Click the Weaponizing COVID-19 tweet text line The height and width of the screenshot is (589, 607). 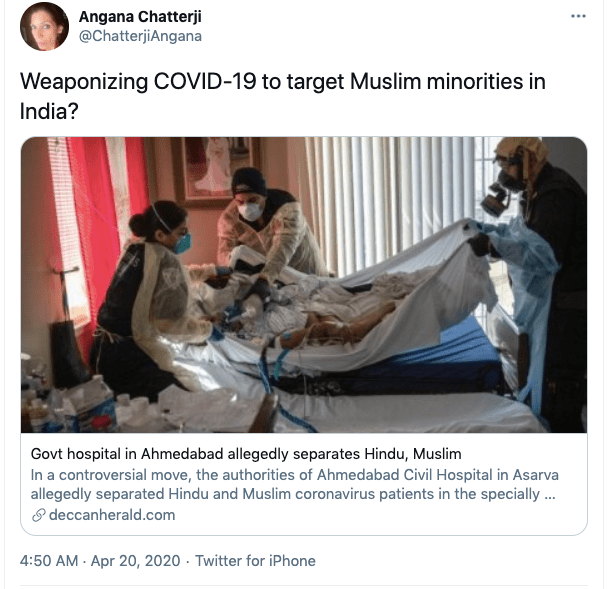283,82
